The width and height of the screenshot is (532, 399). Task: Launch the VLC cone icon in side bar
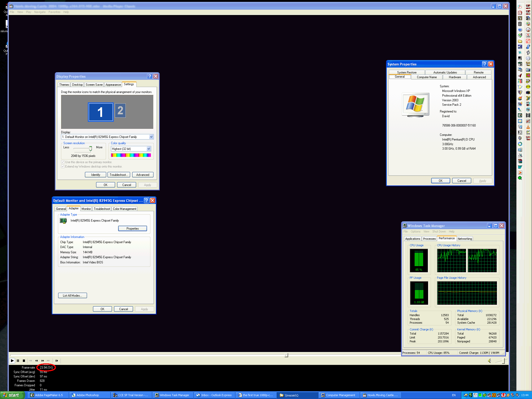528,127
